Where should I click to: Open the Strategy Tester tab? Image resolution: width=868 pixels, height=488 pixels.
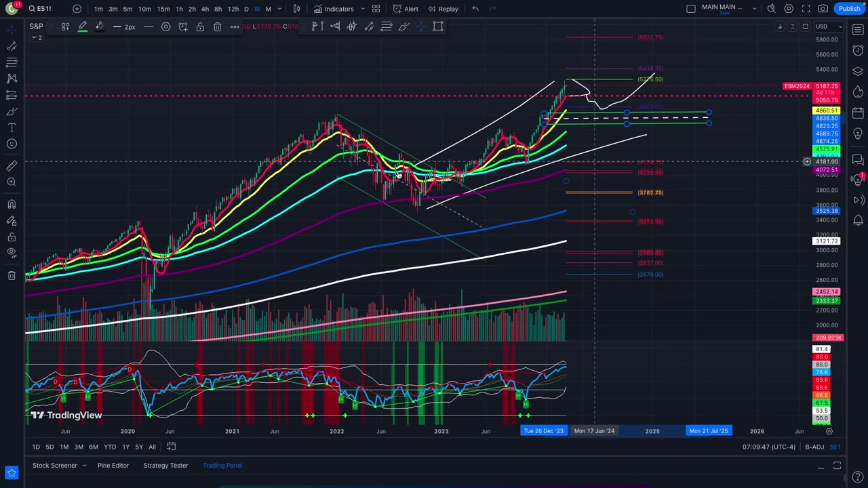click(x=165, y=466)
